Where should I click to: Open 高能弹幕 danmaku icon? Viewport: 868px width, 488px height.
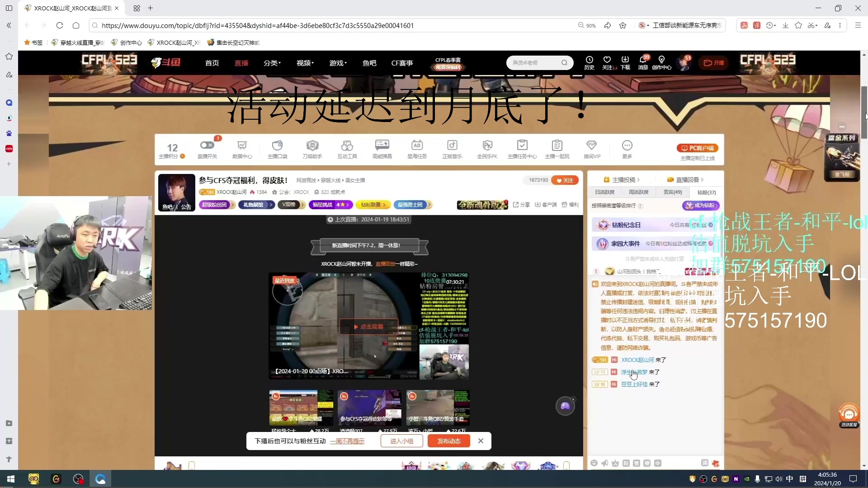[x=382, y=145]
